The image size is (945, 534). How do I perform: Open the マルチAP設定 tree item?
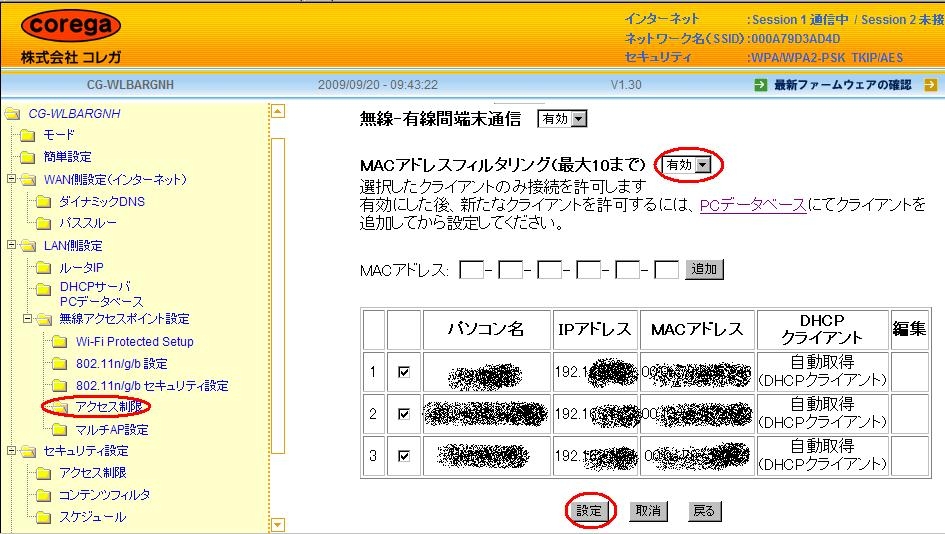coord(111,430)
